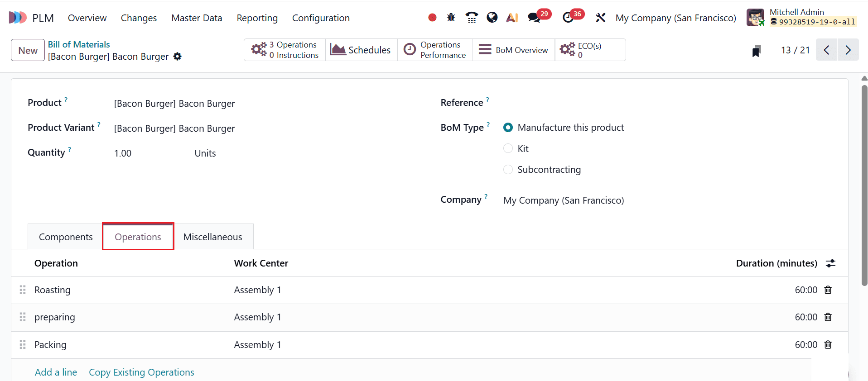Open the VoIP phone icon
This screenshot has height=381, width=868.
pyautogui.click(x=472, y=18)
